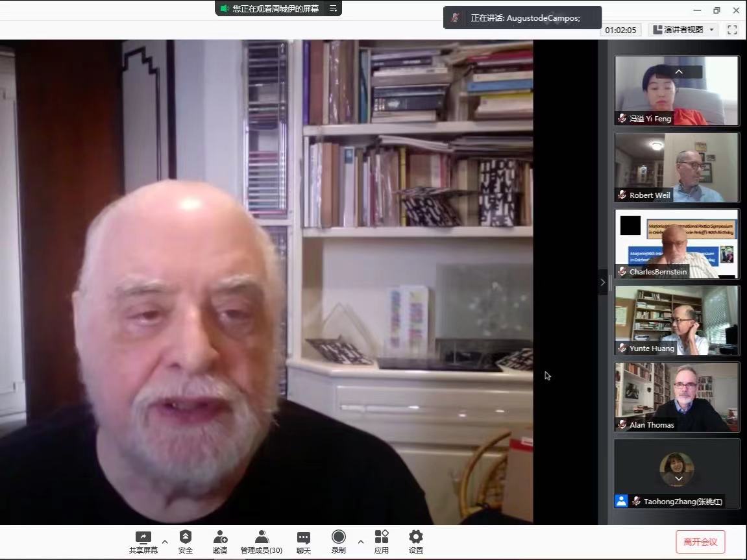Select Robert Weil's video thumbnail

[x=676, y=167]
